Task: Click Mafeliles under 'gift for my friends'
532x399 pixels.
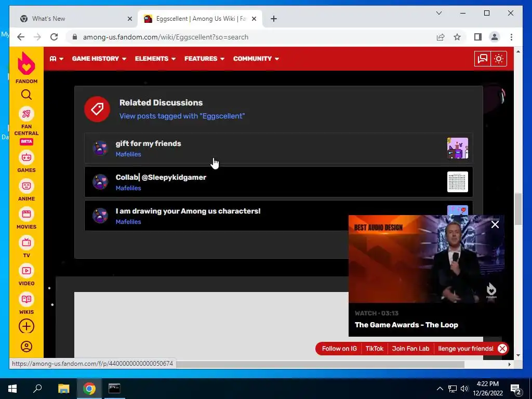Action: click(128, 154)
